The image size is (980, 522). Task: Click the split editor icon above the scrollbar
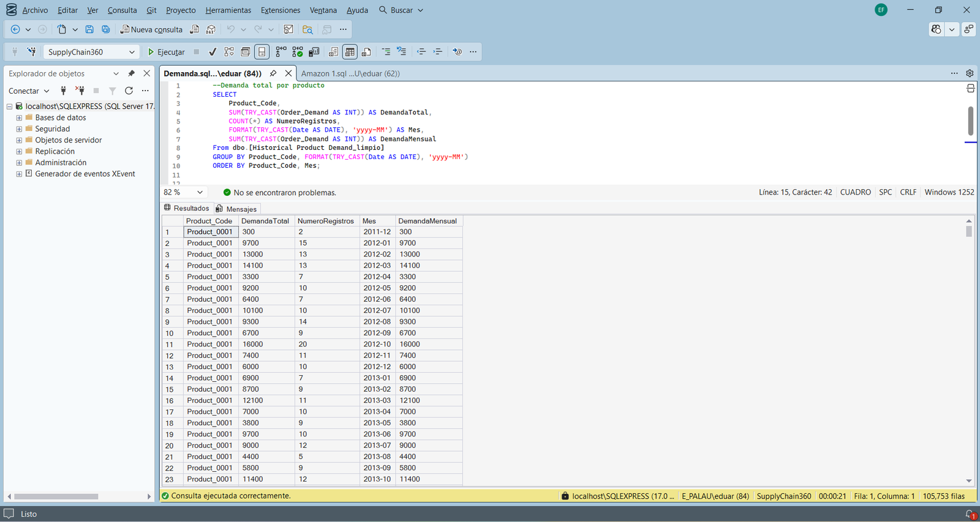(971, 89)
